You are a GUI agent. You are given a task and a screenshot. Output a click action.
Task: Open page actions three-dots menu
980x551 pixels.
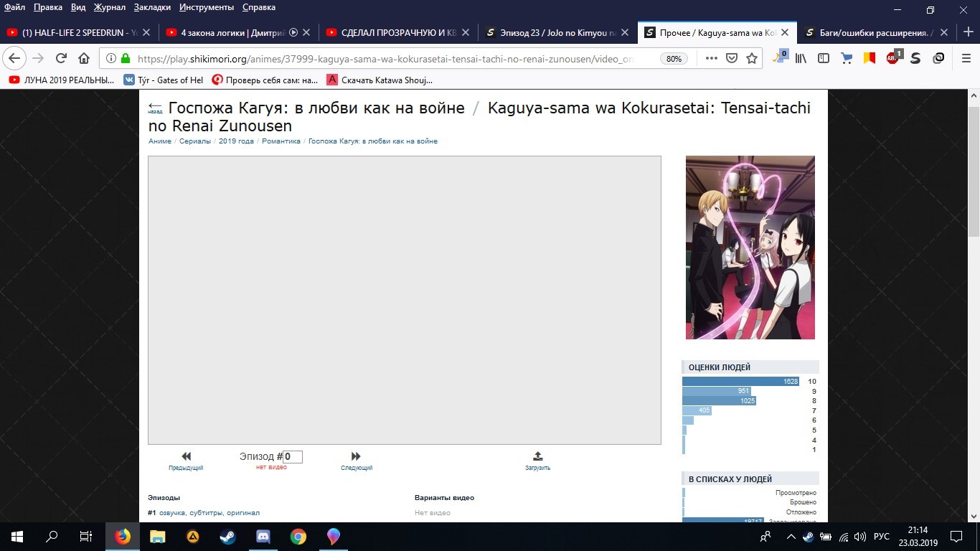[x=711, y=58]
